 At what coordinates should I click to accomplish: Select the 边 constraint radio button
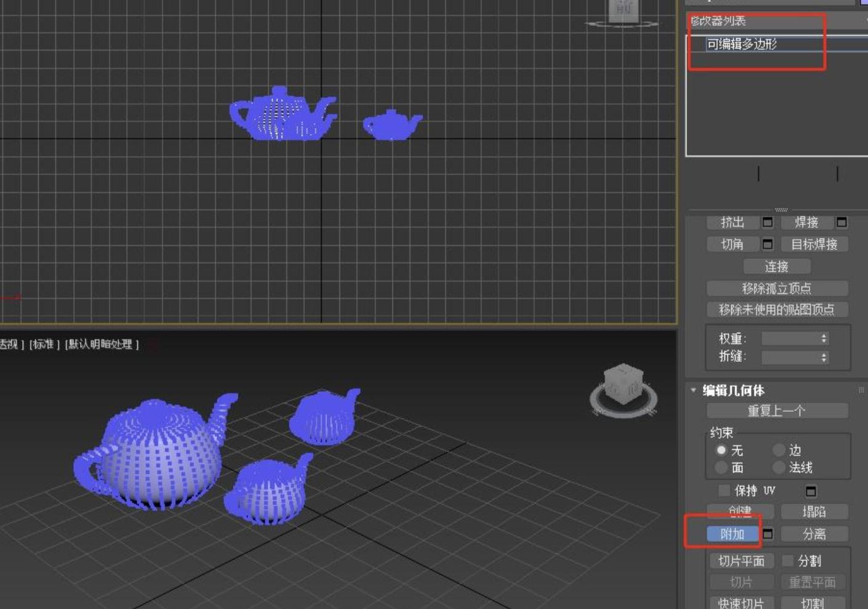(x=779, y=450)
